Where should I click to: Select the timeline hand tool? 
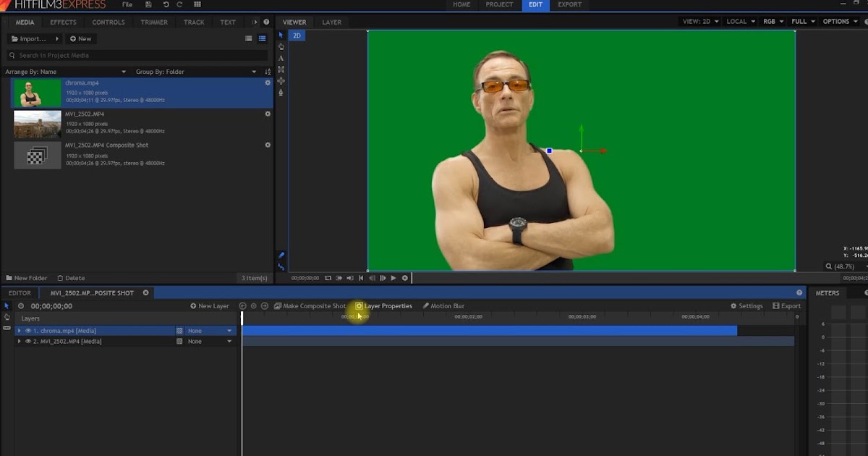click(7, 317)
